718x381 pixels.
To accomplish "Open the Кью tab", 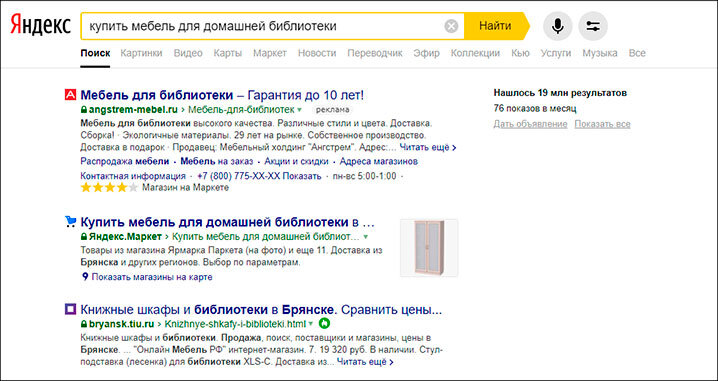I will (x=520, y=53).
